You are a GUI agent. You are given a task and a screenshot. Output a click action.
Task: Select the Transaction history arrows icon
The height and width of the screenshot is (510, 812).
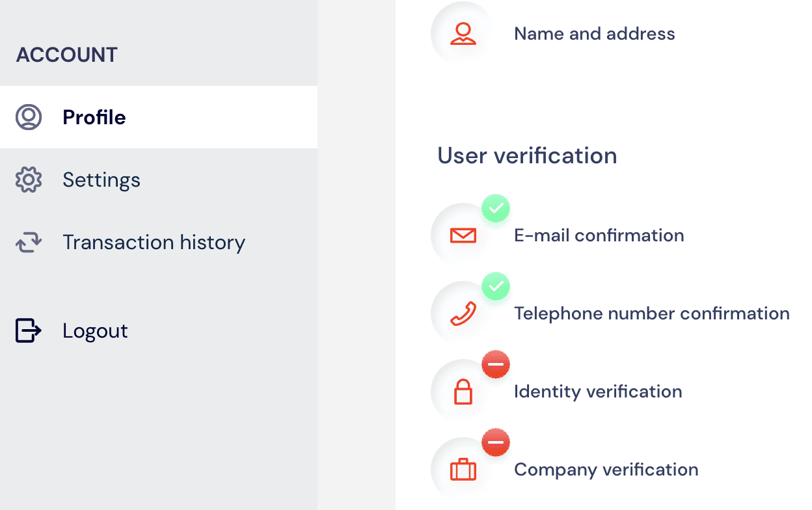(28, 242)
